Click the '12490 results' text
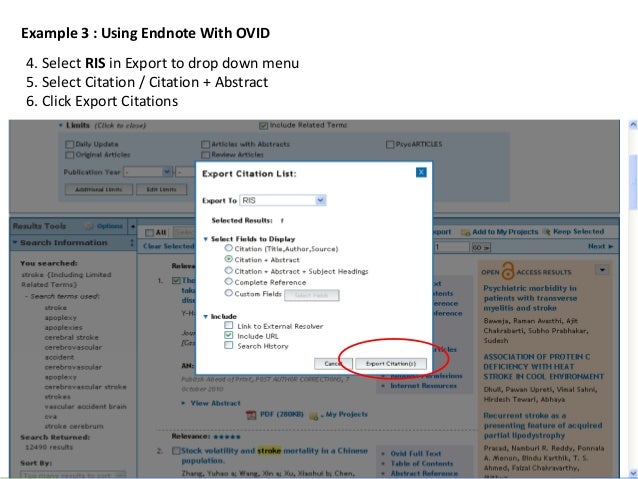This screenshot has height=479, width=638. (x=49, y=447)
